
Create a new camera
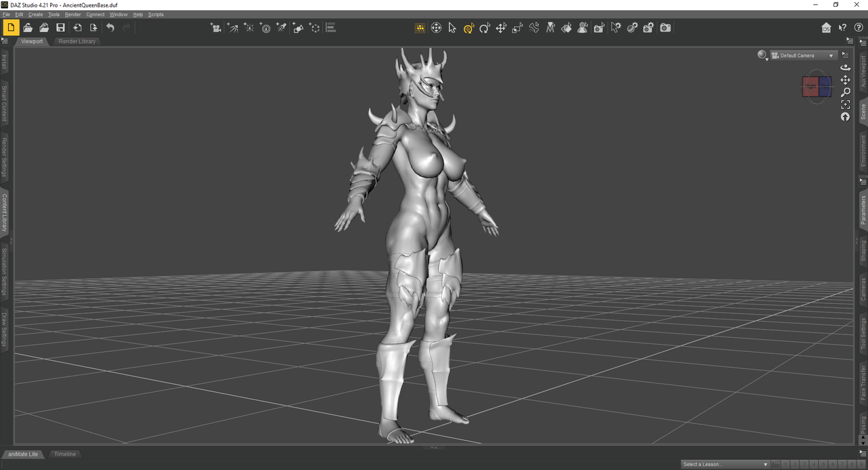point(216,28)
